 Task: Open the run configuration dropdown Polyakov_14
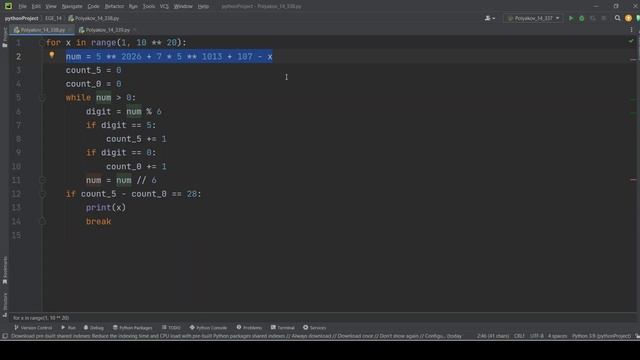click(x=533, y=18)
